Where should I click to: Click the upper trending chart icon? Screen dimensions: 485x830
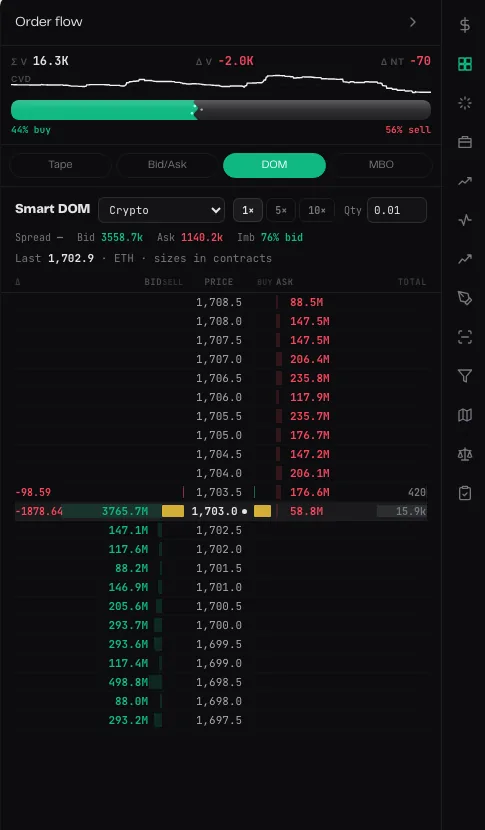(464, 181)
